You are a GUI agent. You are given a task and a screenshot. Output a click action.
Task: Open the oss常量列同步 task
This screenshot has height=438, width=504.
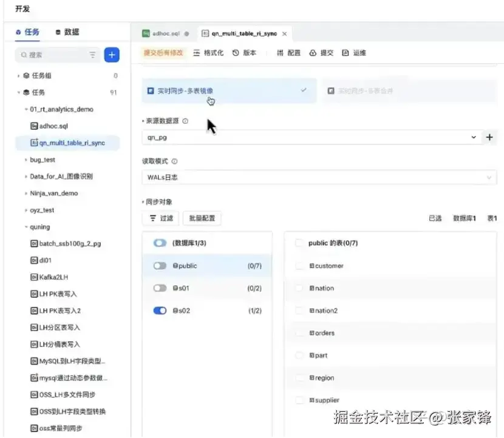coord(56,428)
